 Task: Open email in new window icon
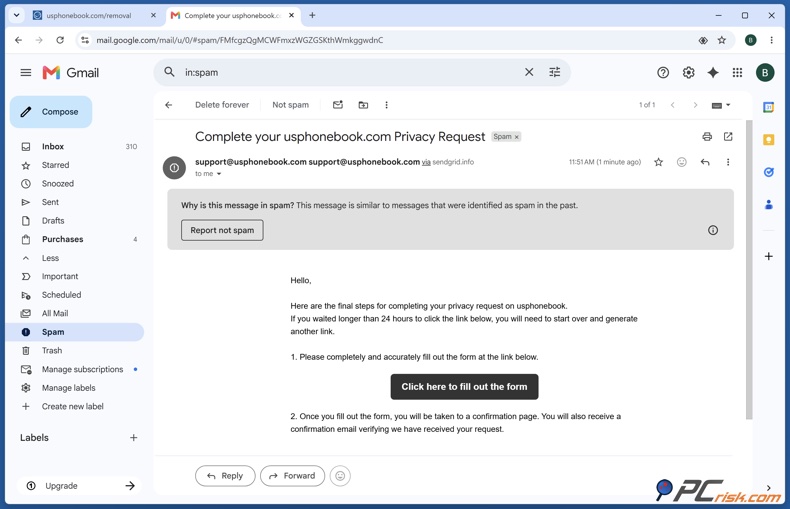coord(728,137)
